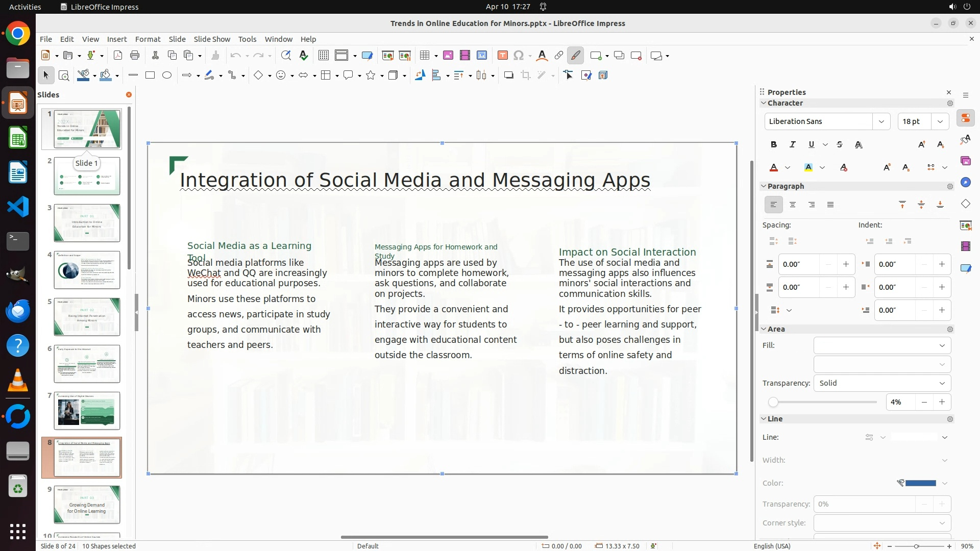Click the Insert Special Character icon
This screenshot has width=980, height=551.
(x=519, y=56)
